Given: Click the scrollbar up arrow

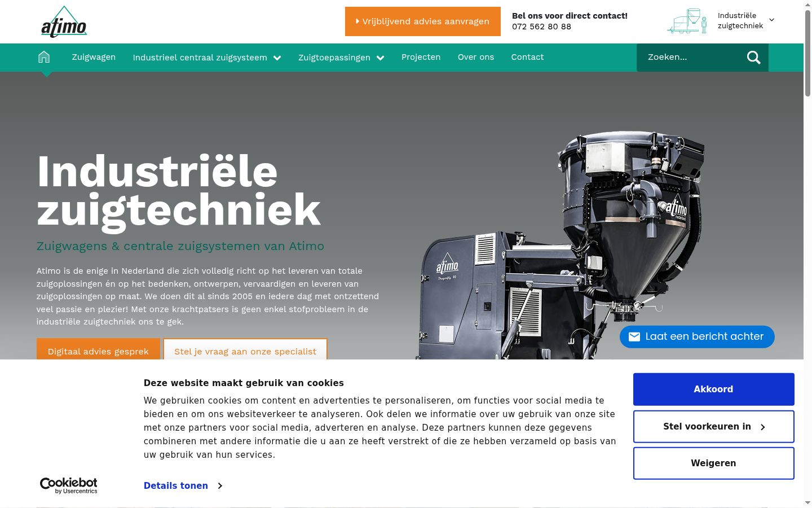Looking at the screenshot, I should (807, 5).
